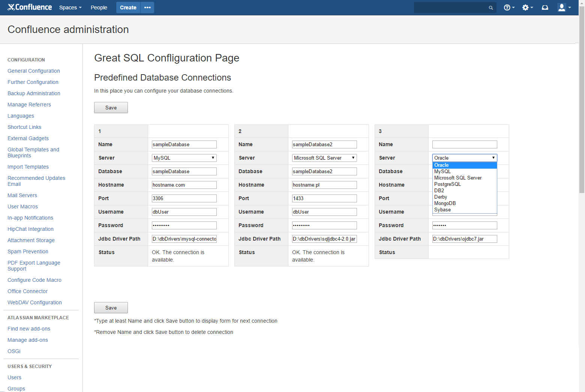Open the Server dropdown for connection 1
Image resolution: width=585 pixels, height=392 pixels.
184,158
